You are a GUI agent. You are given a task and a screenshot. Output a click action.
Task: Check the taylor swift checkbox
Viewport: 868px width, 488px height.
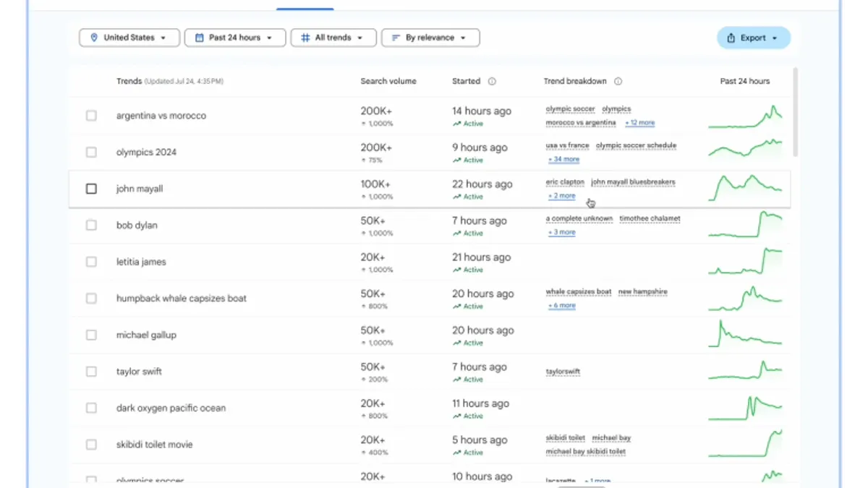click(x=91, y=371)
